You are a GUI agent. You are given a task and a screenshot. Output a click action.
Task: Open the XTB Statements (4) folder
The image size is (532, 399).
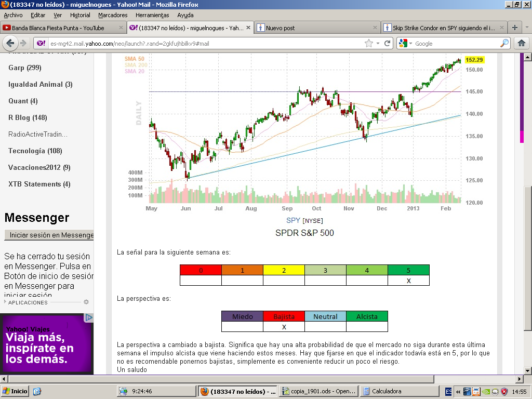coord(39,184)
